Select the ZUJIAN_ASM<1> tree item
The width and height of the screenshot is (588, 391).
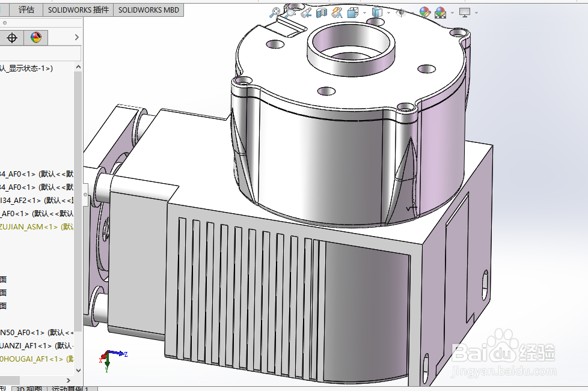(37, 227)
